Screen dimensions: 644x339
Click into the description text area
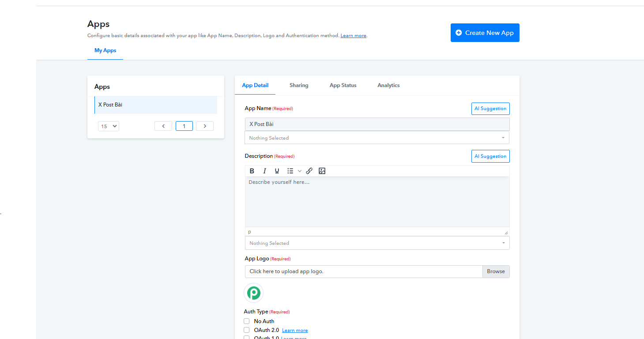(377, 202)
